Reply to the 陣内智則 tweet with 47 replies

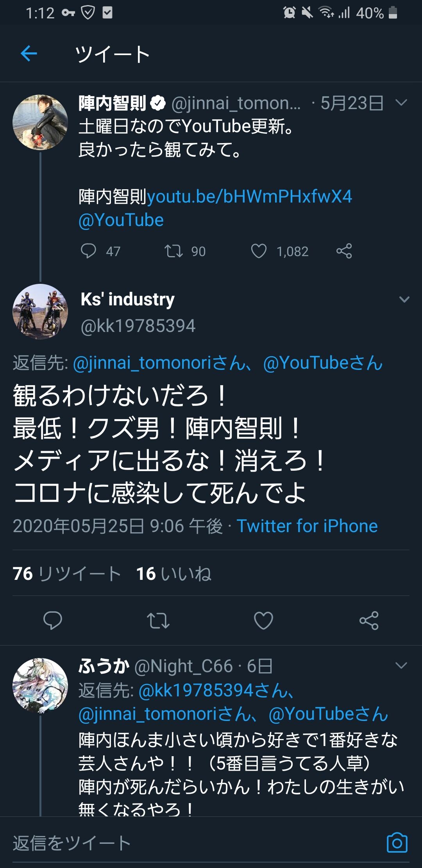[x=88, y=251]
